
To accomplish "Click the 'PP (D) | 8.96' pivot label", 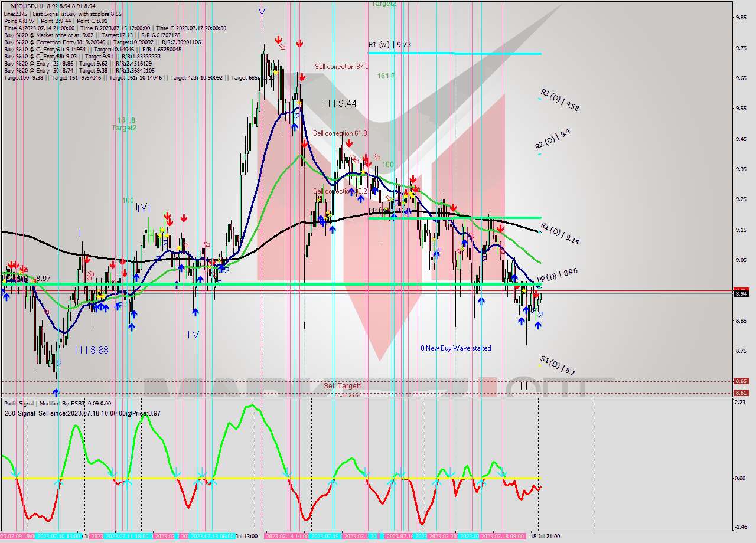I will [x=557, y=274].
